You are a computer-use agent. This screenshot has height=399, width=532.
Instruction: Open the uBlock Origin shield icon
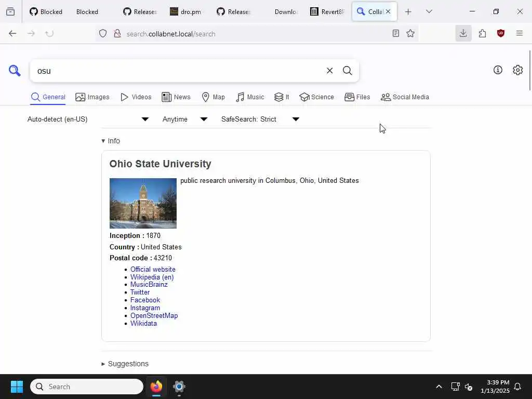point(500,33)
